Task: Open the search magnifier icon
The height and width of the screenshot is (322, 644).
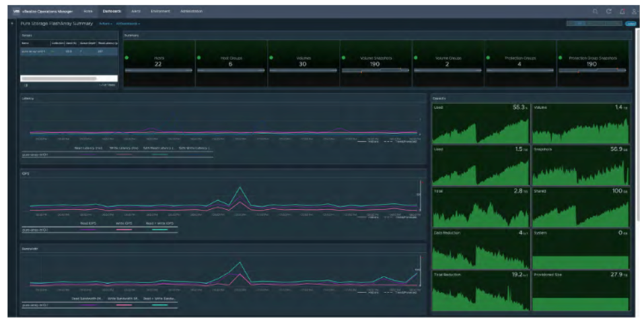Action: pos(595,11)
